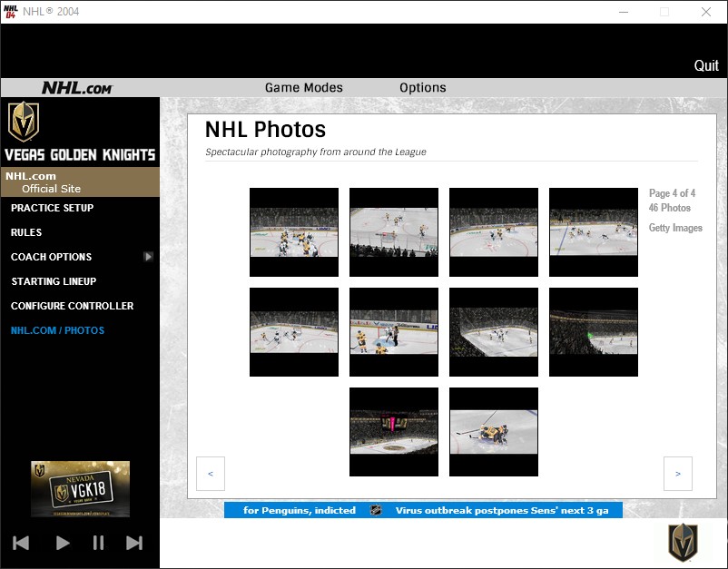Image resolution: width=728 pixels, height=569 pixels.
Task: Open photo of goalie and referee at net
Action: click(394, 332)
